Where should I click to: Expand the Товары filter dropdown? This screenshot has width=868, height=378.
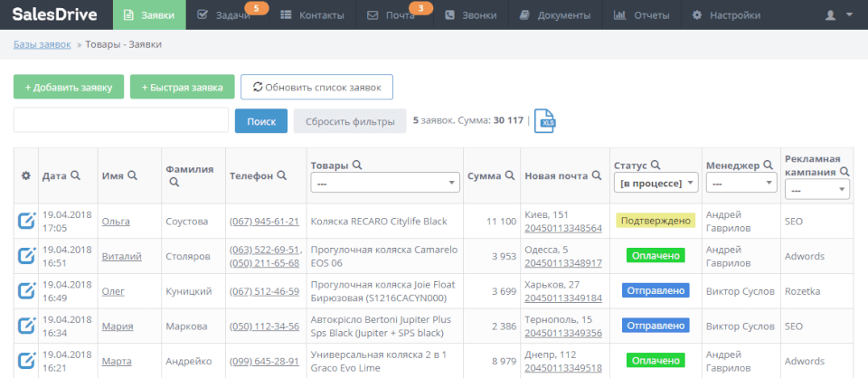385,184
